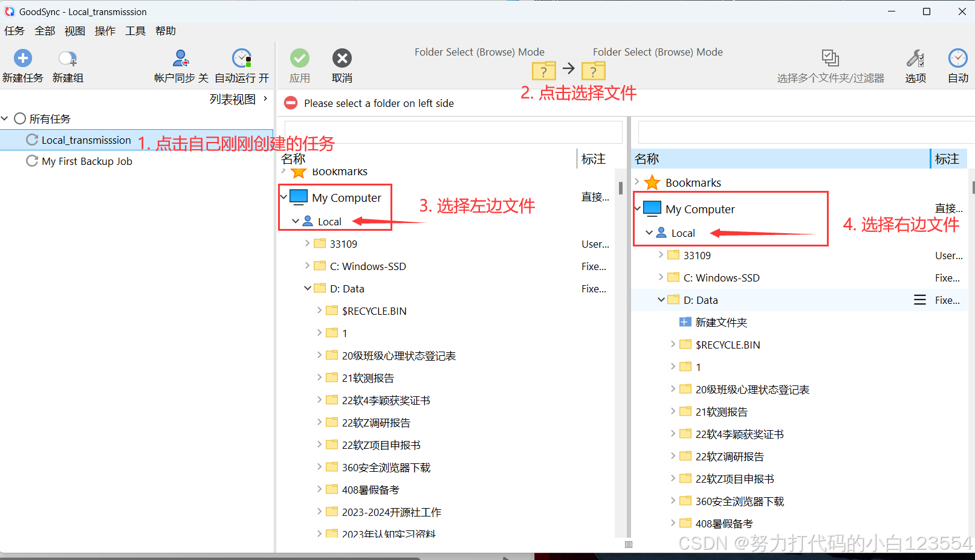Click the 新建任务 (New Job) plus icon
This screenshot has width=975, height=560.
23,58
